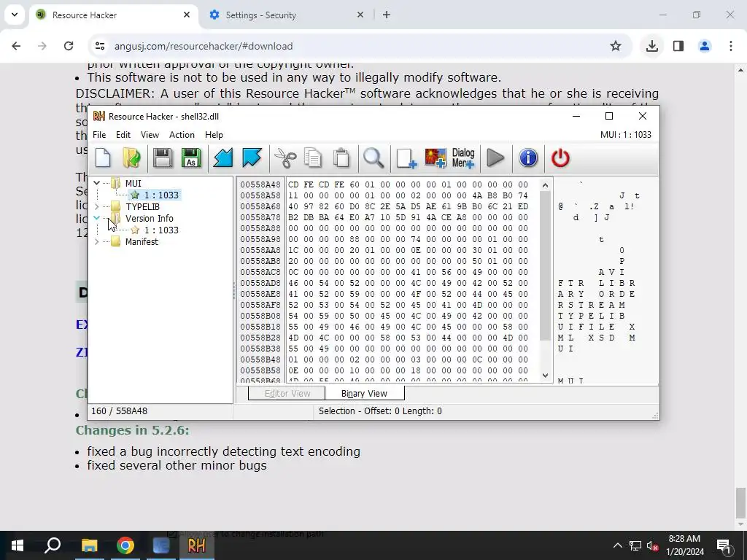Open the notification center icon
This screenshot has height=560, width=747.
(723, 545)
